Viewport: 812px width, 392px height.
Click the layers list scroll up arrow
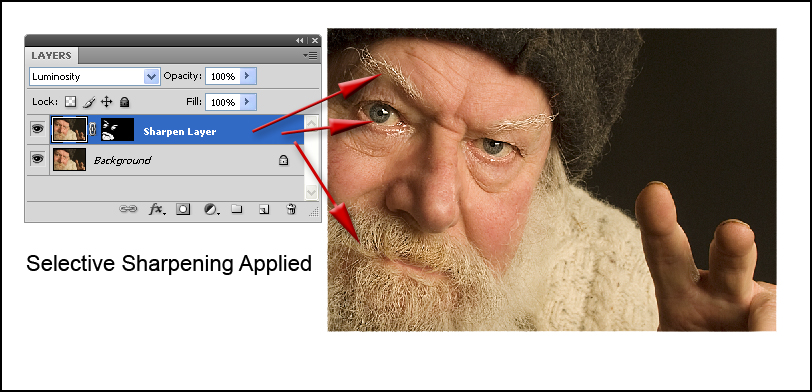311,123
